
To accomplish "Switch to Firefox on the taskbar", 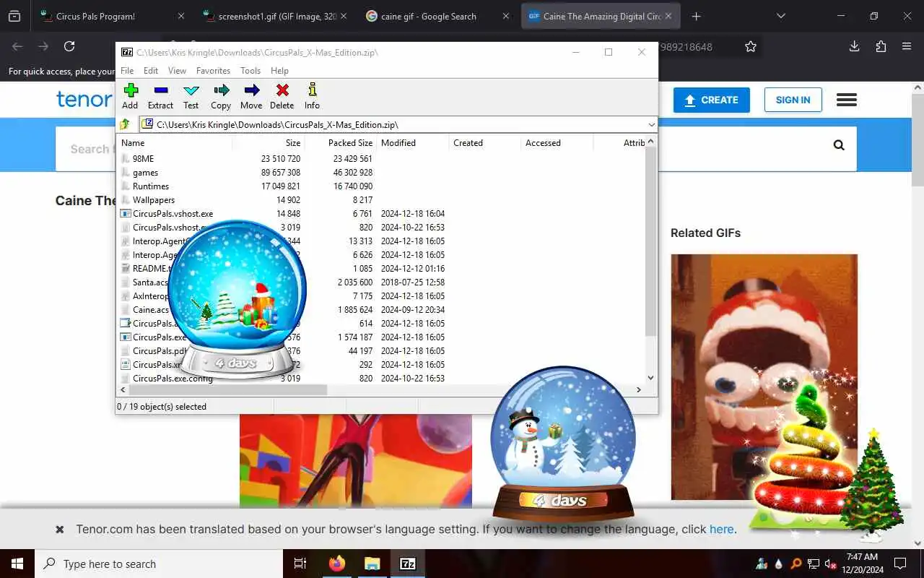I will coord(337,564).
